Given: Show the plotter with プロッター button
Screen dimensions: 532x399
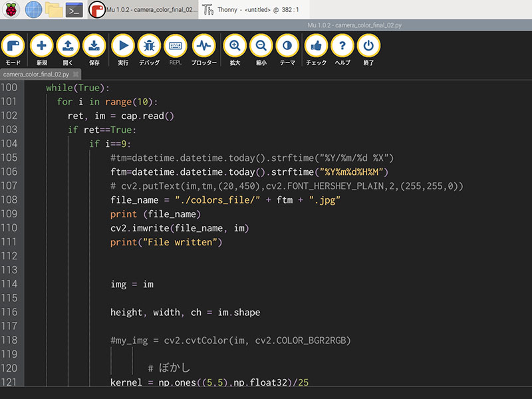Looking at the screenshot, I should 203,47.
